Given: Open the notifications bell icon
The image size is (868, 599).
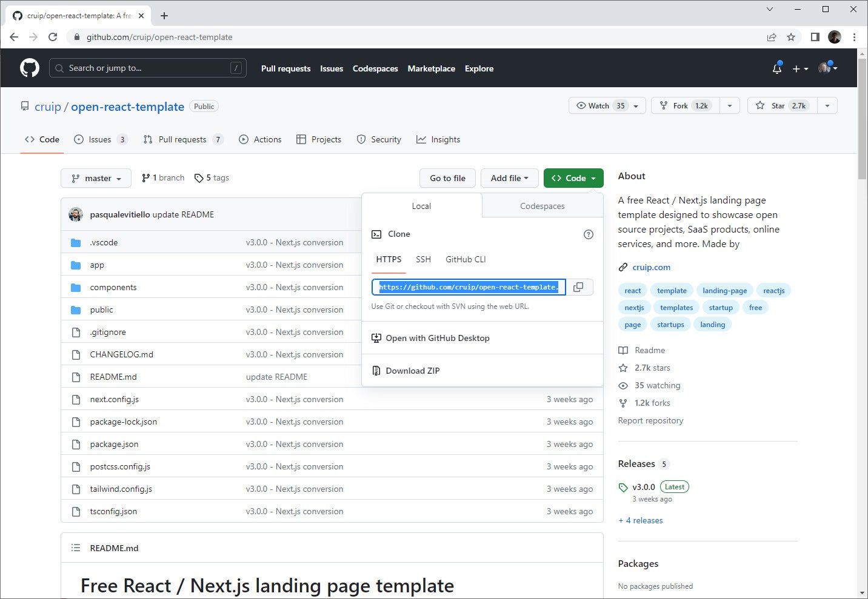Looking at the screenshot, I should pos(777,68).
